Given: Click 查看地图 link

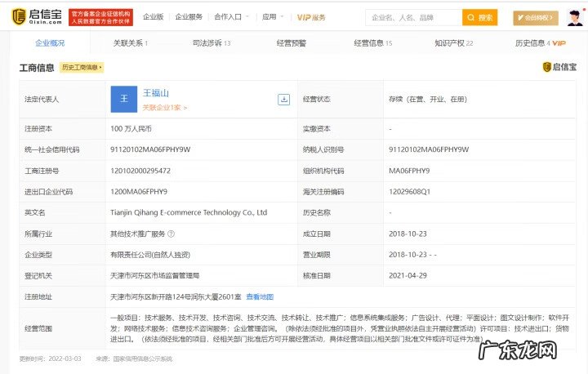Looking at the screenshot, I should pyautogui.click(x=260, y=296).
